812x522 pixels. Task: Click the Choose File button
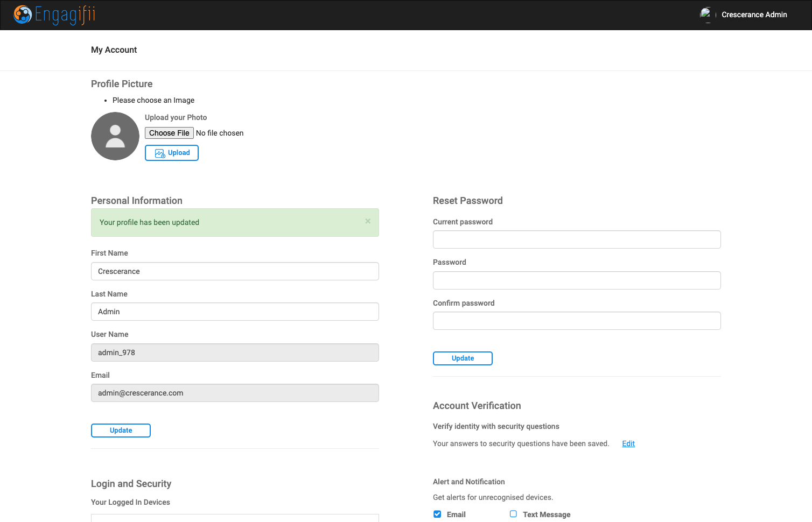169,133
